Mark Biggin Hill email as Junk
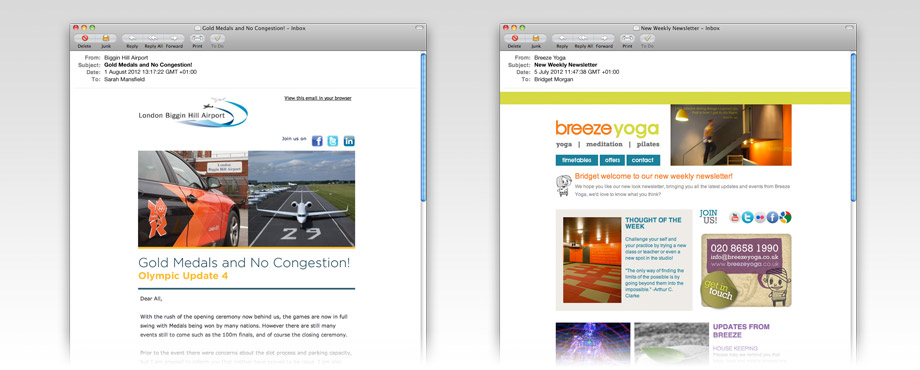The image size is (920, 370). point(106,38)
